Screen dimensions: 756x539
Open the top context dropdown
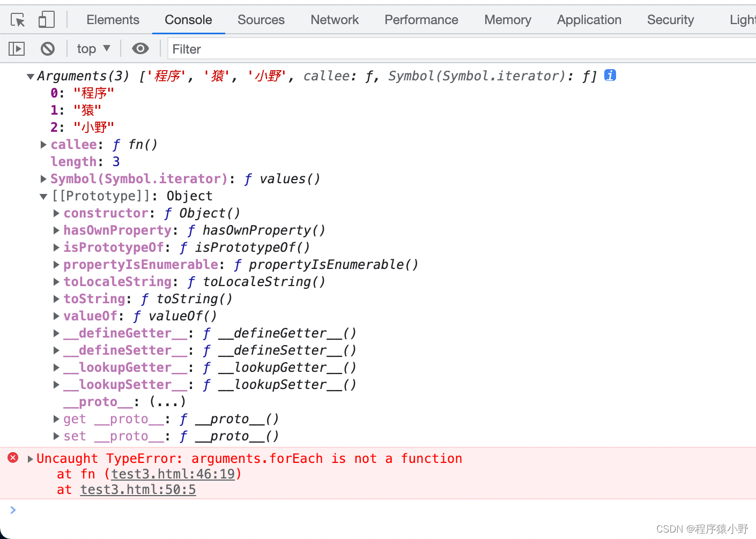(x=93, y=49)
